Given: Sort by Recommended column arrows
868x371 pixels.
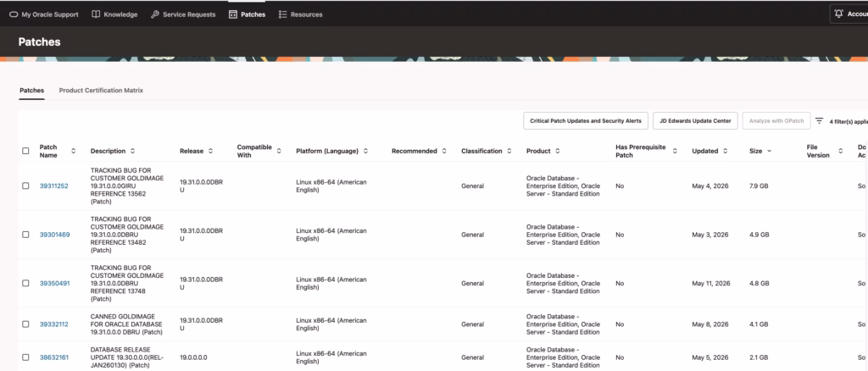Looking at the screenshot, I should point(444,151).
